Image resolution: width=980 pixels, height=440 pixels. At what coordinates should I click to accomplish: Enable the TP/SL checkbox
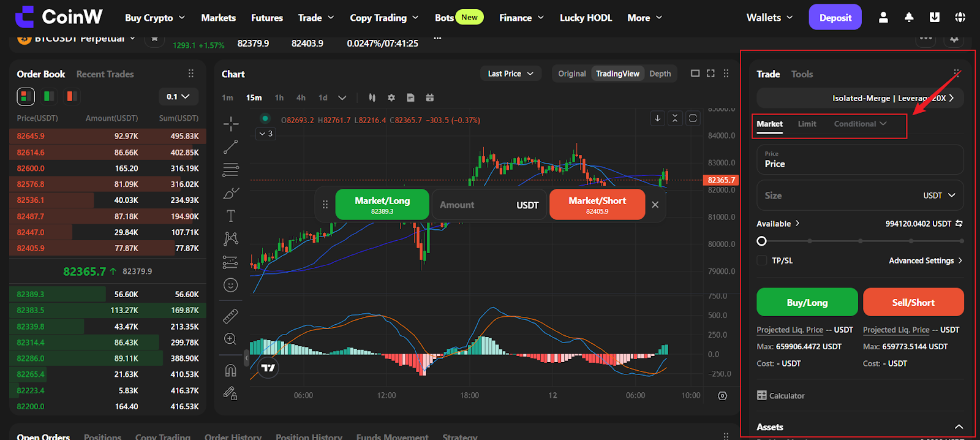[762, 260]
